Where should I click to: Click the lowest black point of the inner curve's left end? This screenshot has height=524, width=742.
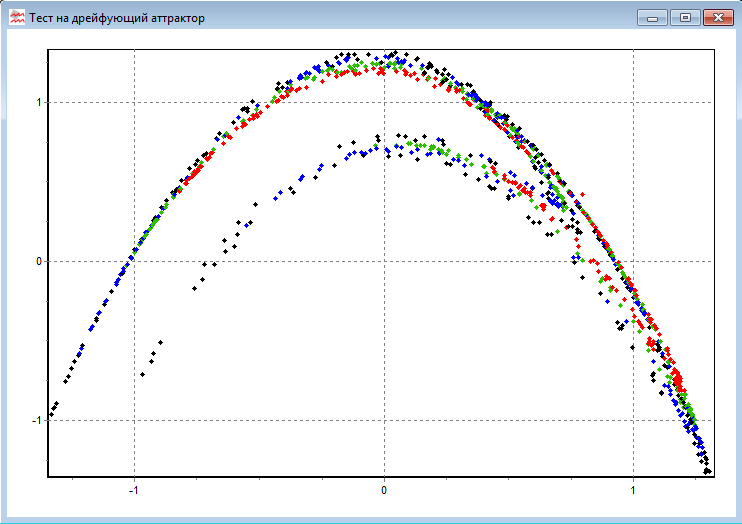point(143,374)
